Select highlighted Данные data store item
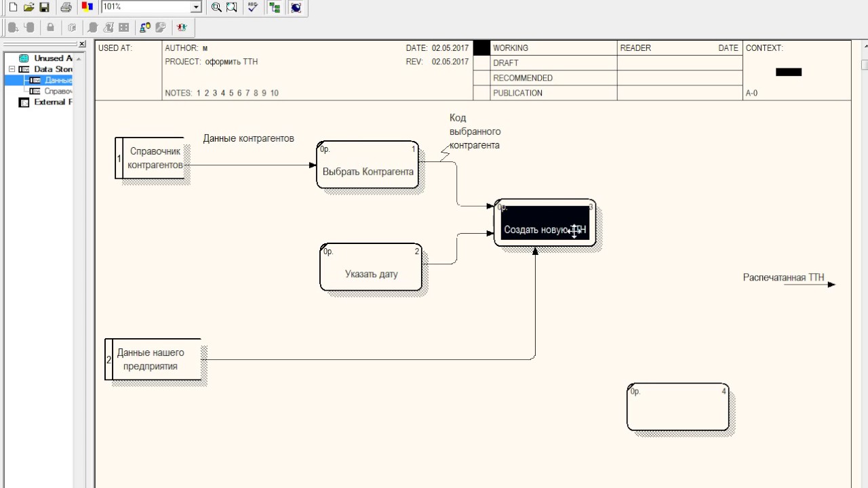Viewport: 868px width, 488px height. [x=58, y=80]
